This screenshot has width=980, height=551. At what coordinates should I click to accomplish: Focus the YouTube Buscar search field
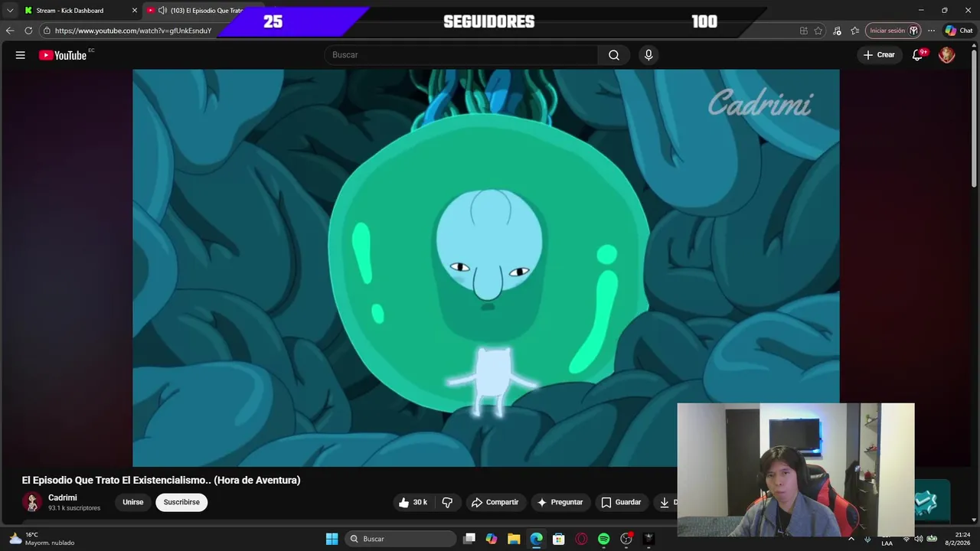[462, 55]
